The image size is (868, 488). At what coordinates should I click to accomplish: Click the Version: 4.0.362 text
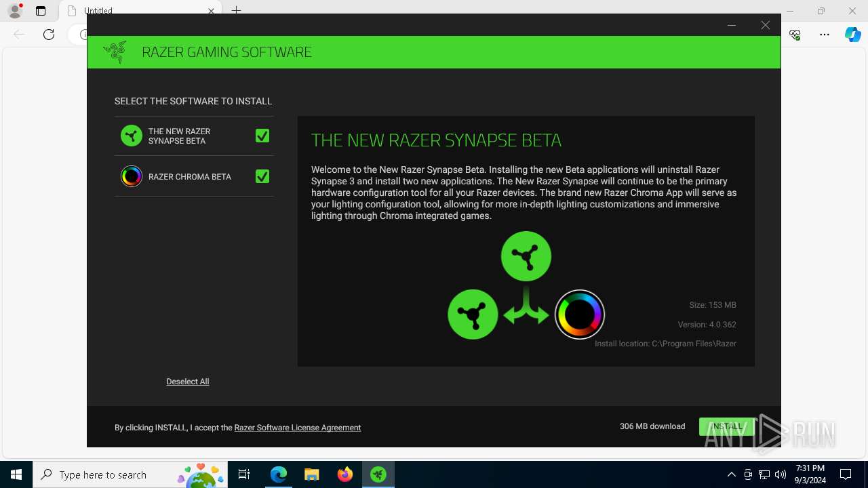[707, 325]
